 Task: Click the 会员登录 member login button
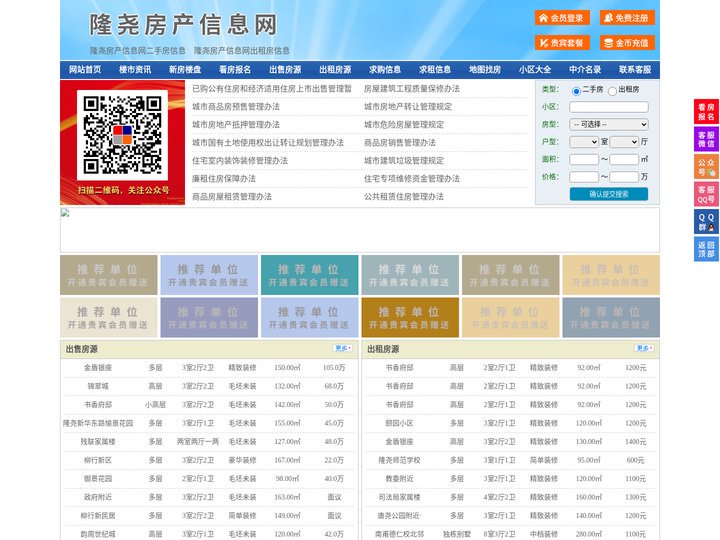(x=562, y=18)
